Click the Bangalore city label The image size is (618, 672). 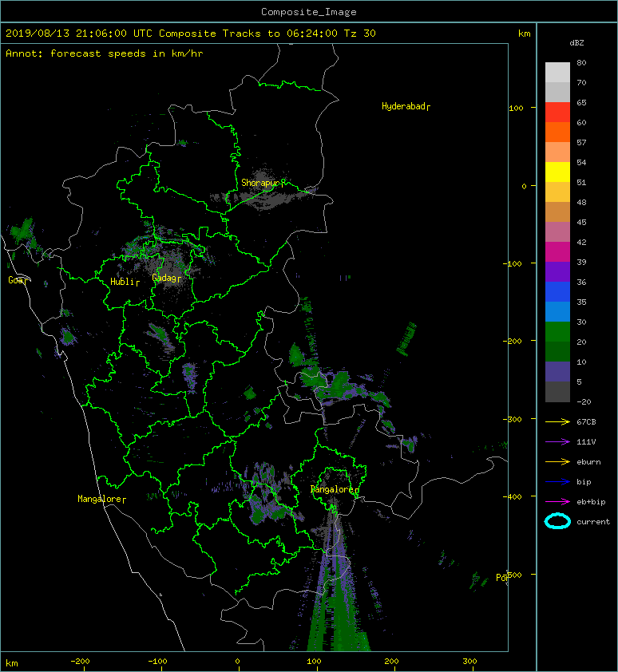[x=335, y=489]
